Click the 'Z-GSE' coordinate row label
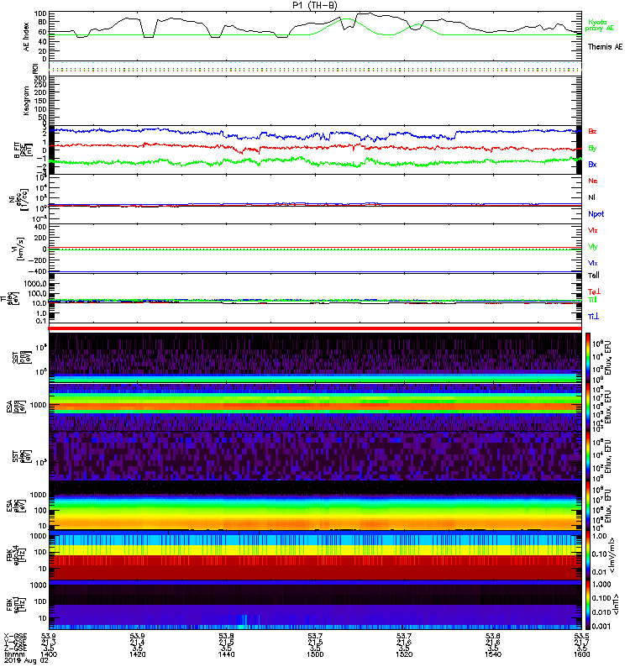Screen dimensions: 630x672 pos(15,648)
